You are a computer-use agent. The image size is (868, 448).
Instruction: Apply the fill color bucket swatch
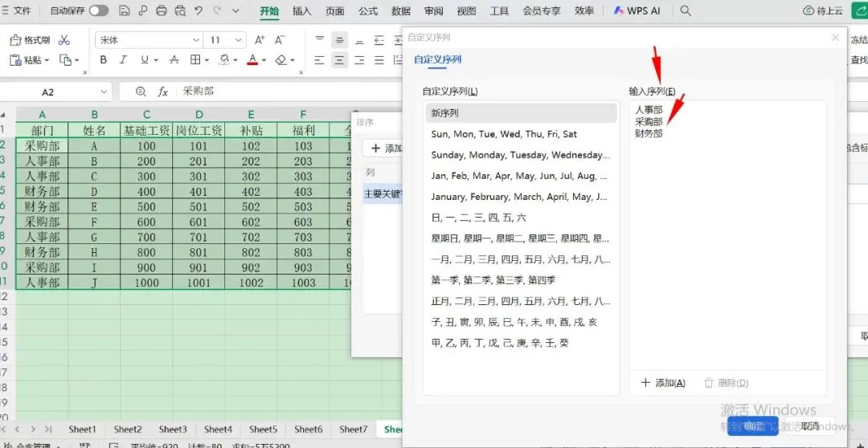(x=224, y=59)
